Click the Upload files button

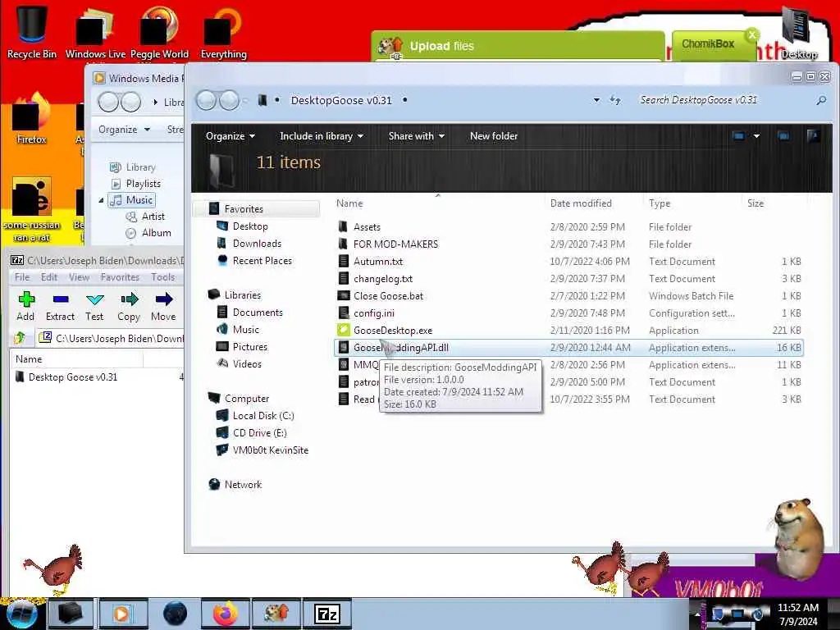coord(518,46)
